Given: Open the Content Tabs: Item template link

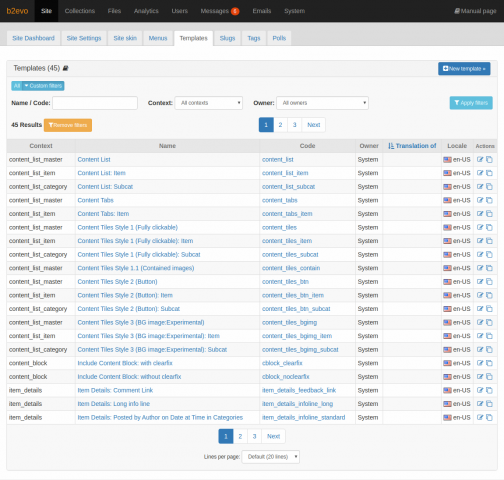Looking at the screenshot, I should (103, 214).
